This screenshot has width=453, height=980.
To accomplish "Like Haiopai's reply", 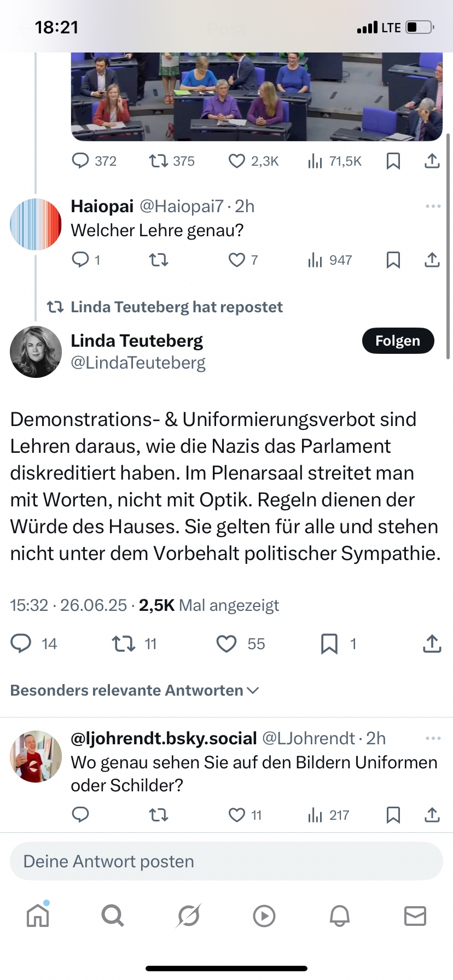I will pyautogui.click(x=236, y=260).
